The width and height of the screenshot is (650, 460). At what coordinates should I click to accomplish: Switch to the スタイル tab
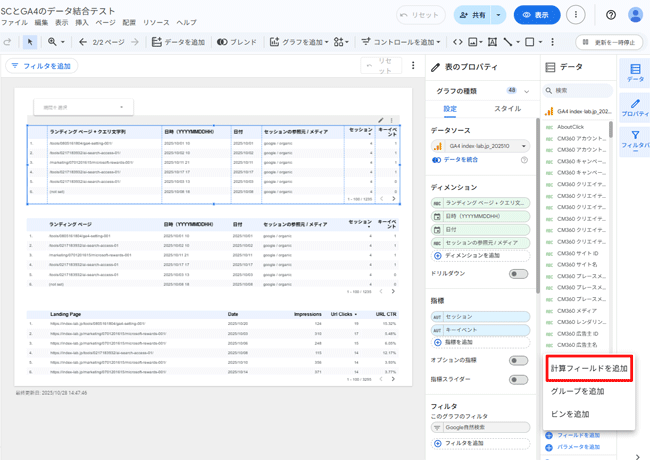click(507, 109)
